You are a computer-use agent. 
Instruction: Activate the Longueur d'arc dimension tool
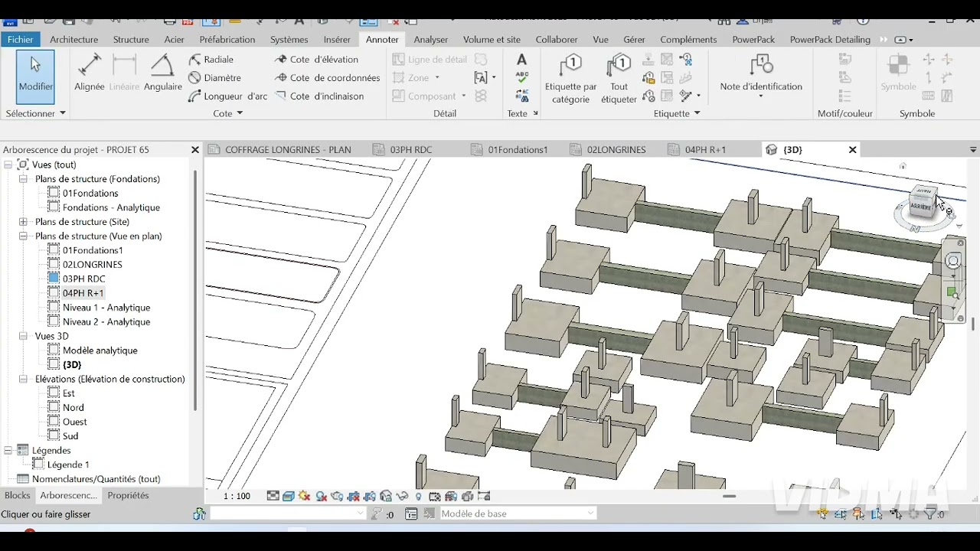(x=228, y=96)
